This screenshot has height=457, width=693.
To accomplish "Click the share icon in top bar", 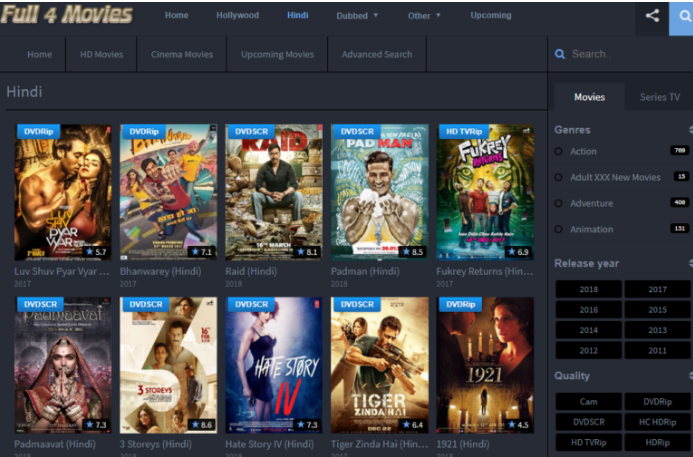I will click(x=652, y=16).
